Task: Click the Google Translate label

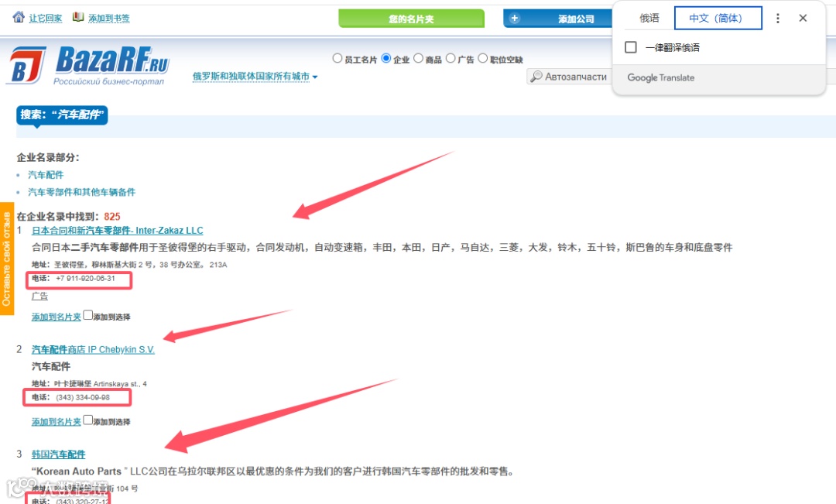Action: (660, 78)
